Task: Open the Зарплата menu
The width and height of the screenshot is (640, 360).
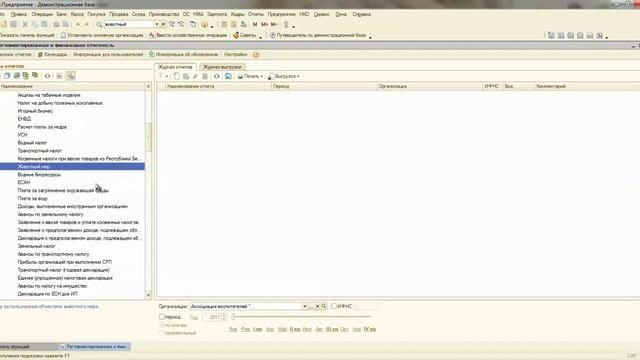Action: click(x=217, y=14)
